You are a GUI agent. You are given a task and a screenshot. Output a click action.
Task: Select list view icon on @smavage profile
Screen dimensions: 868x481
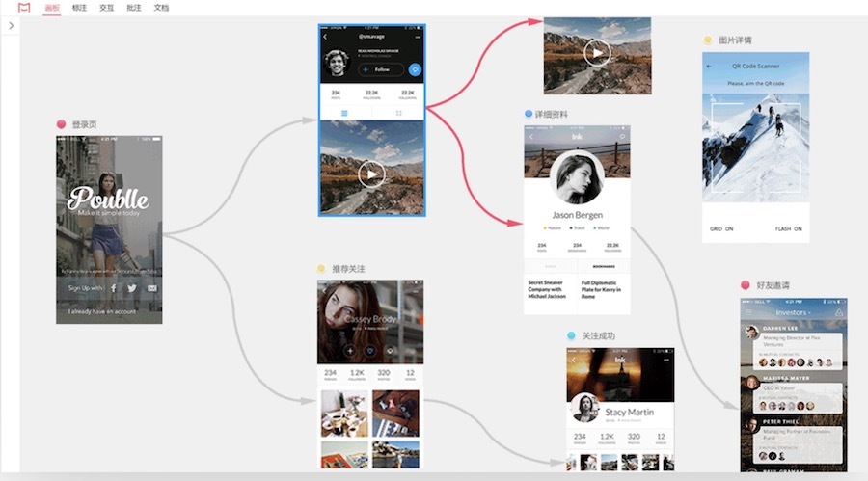[x=344, y=113]
